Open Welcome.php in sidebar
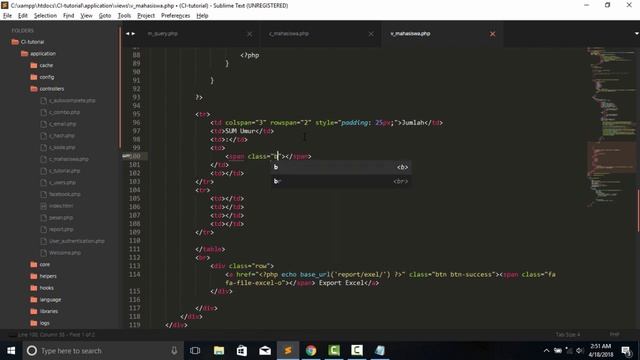Screen dimensions: 640x360 click(65, 253)
